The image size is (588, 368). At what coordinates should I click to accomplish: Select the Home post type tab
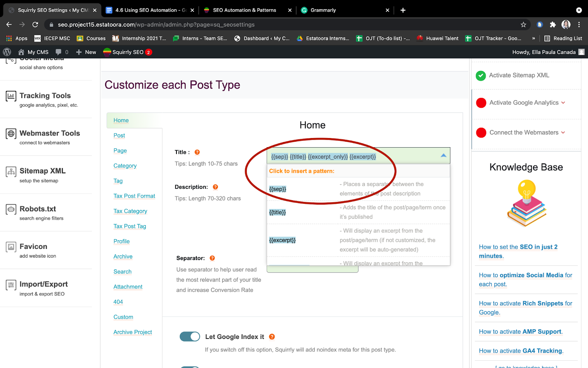tap(121, 120)
